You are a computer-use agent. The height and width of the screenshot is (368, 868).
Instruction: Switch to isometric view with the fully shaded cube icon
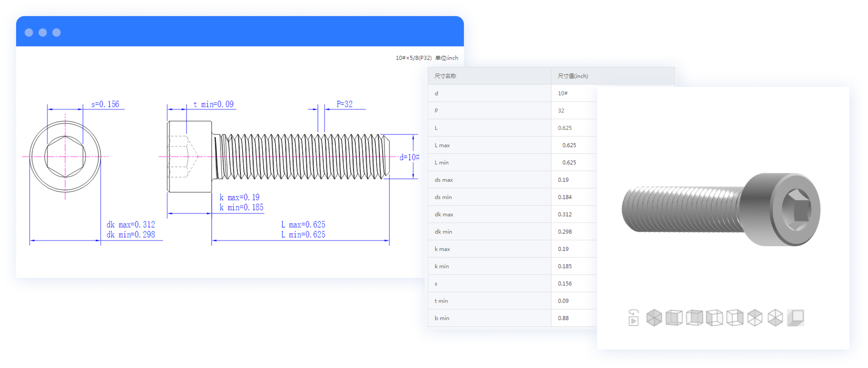click(x=654, y=318)
